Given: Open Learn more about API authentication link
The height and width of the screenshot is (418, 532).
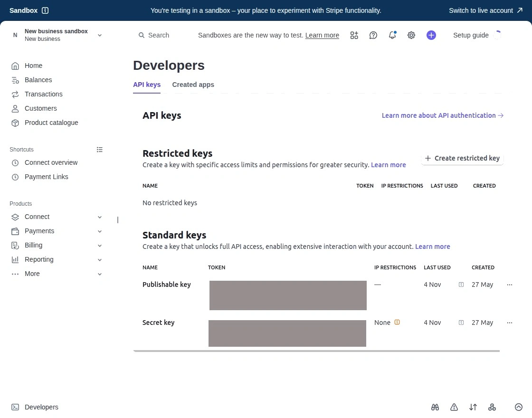Looking at the screenshot, I should tap(438, 115).
